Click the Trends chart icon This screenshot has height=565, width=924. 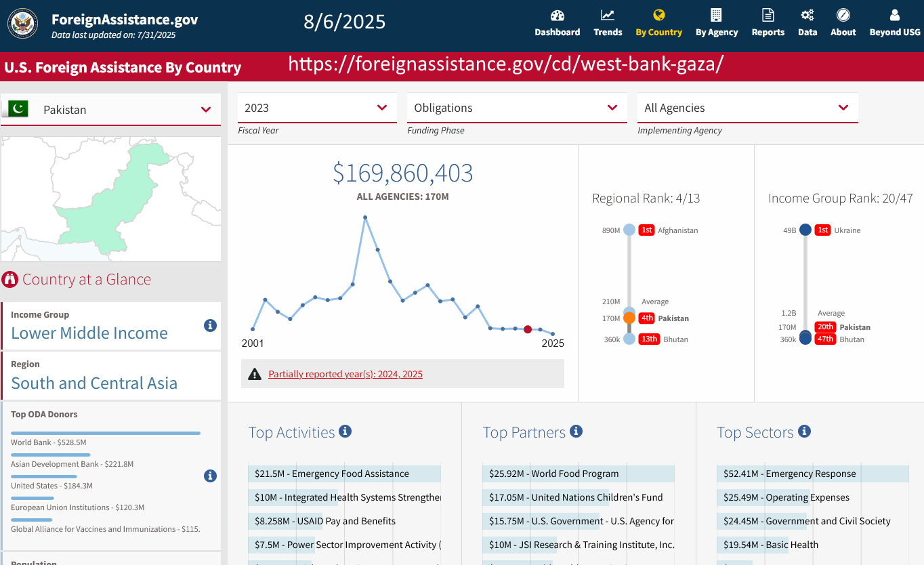point(607,16)
